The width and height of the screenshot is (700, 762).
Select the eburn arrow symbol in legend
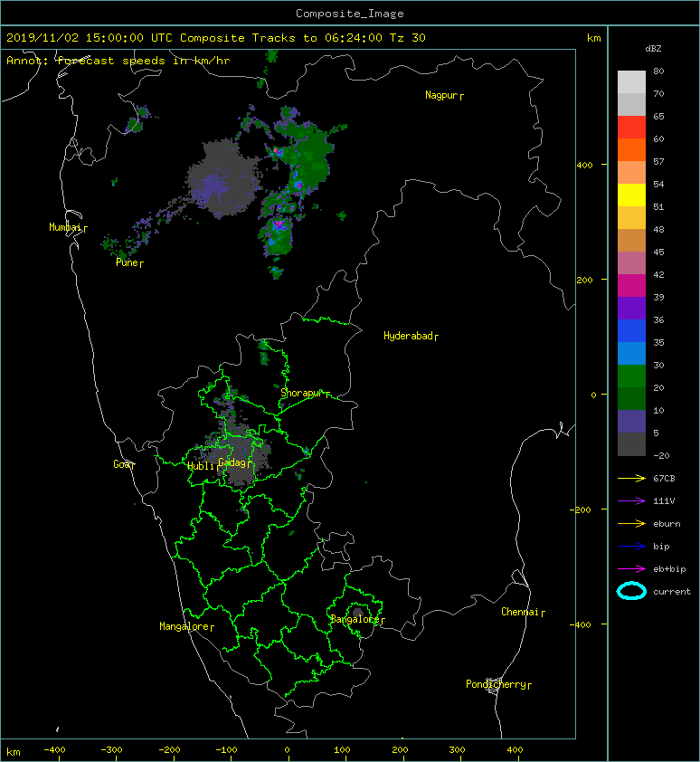point(631,523)
